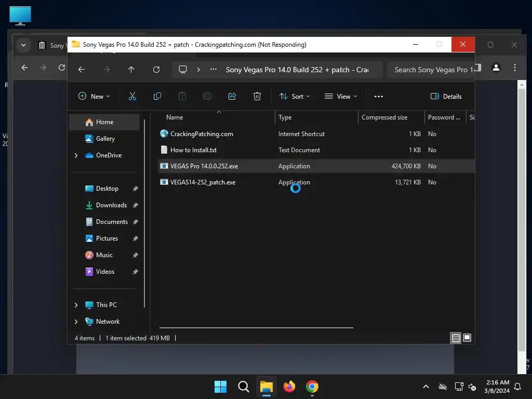Select the How to Install.txt file

[x=193, y=150]
